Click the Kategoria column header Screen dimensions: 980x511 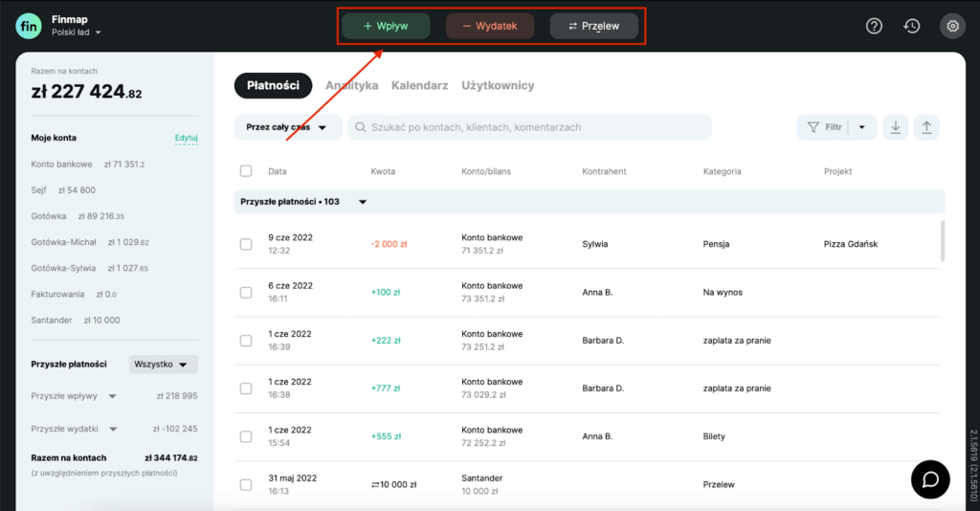(x=722, y=171)
